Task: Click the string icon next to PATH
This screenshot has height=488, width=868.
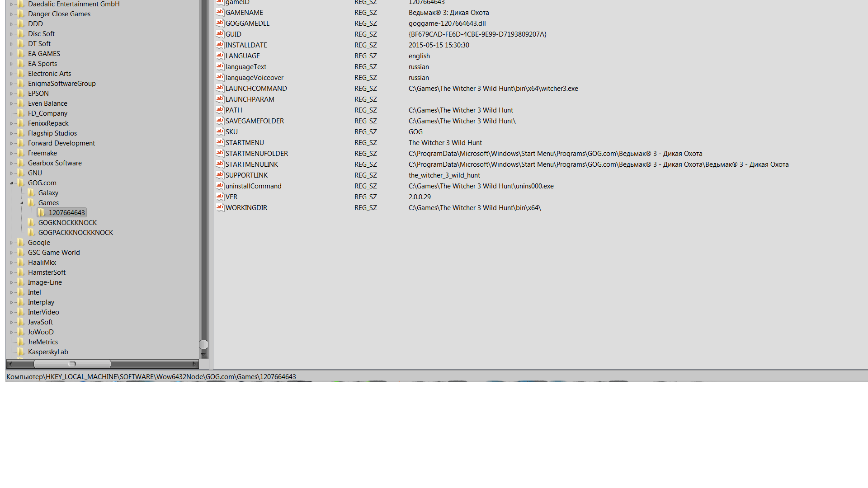Action: coord(220,110)
